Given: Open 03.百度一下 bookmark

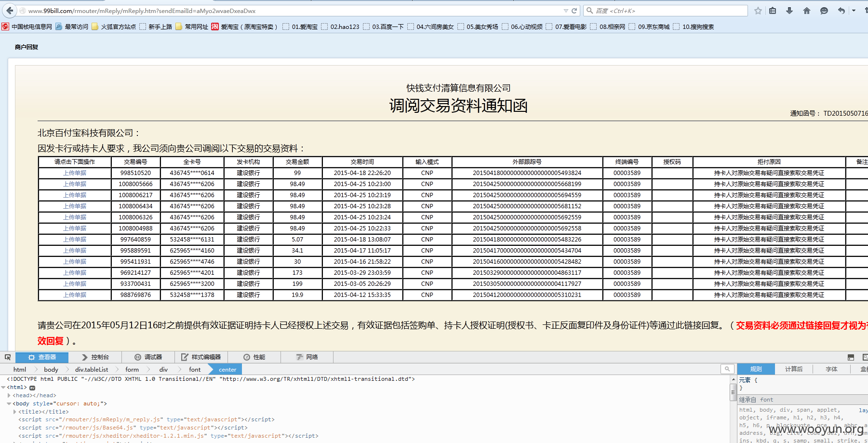Looking at the screenshot, I should 383,27.
